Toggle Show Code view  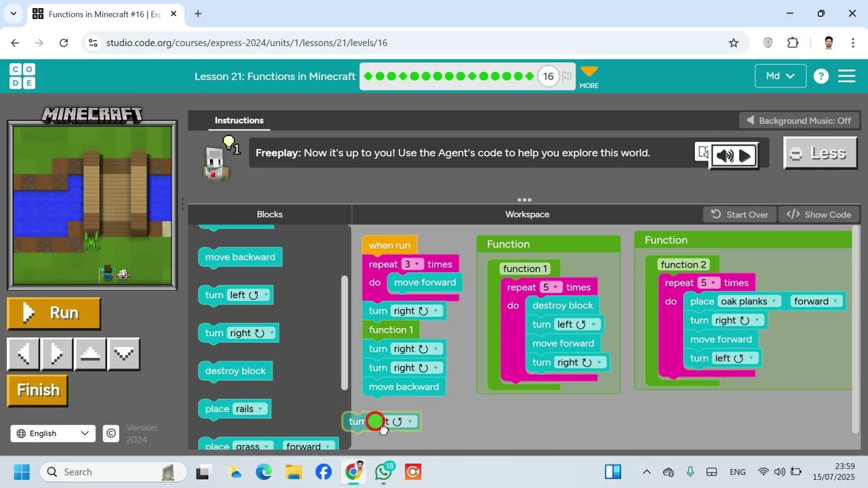click(x=819, y=214)
